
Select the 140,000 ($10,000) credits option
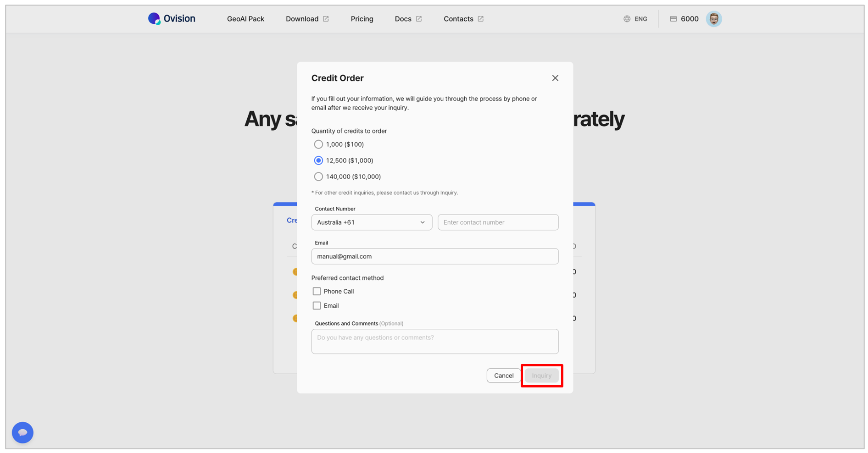click(x=318, y=177)
